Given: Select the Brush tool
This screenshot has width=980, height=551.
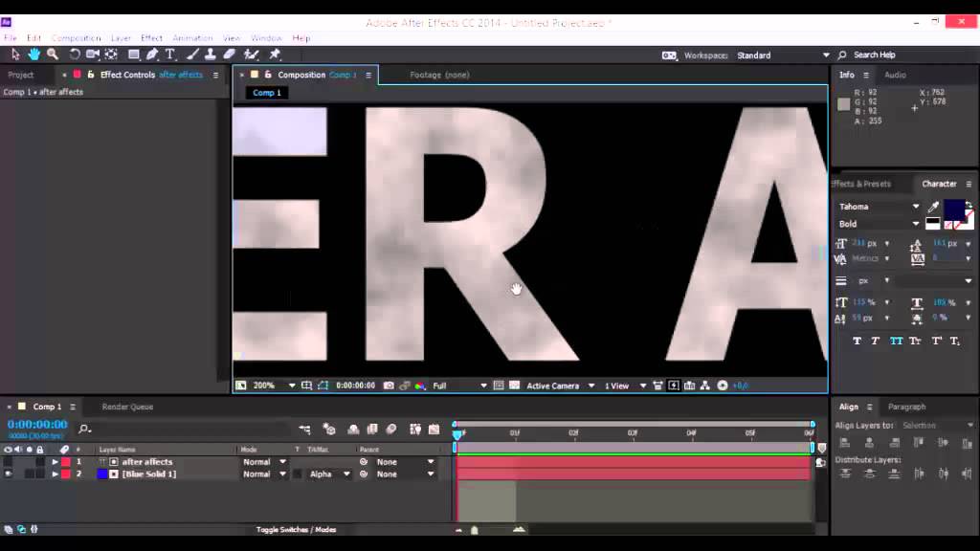Looking at the screenshot, I should point(192,55).
